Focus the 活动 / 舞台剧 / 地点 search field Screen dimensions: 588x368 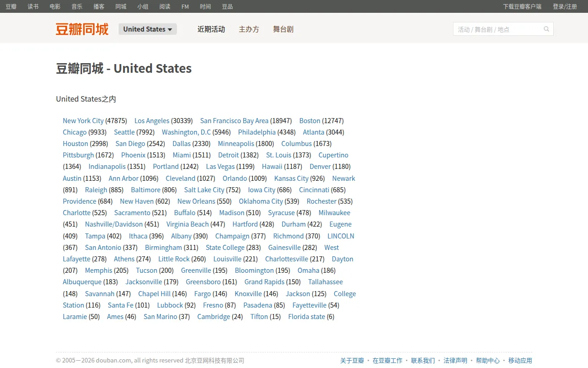497,29
